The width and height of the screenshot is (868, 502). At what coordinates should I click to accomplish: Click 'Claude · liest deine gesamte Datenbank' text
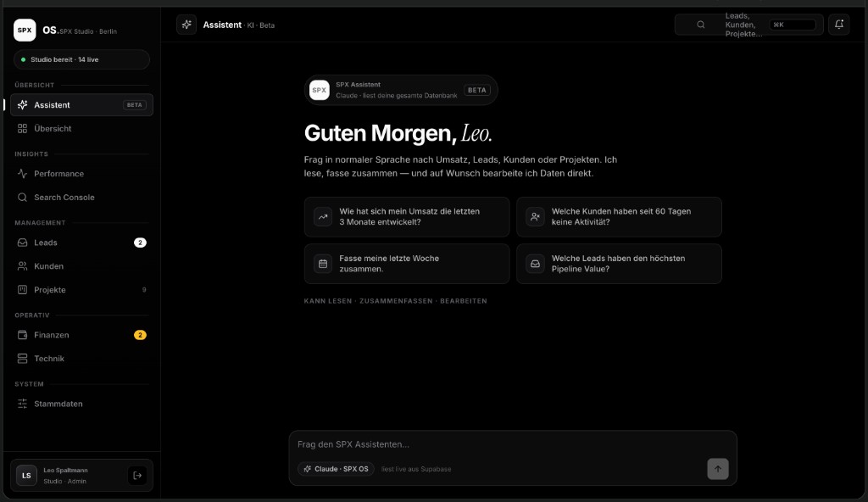(x=397, y=95)
